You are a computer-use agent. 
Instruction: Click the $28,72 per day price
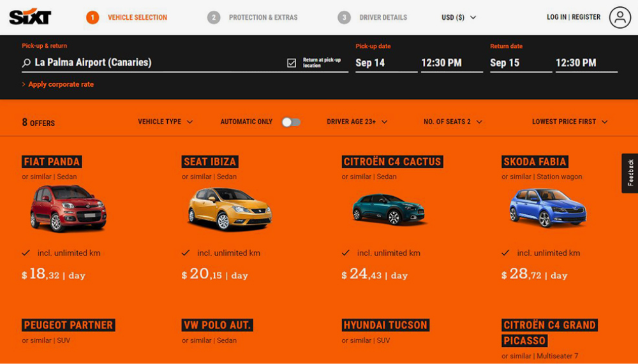tap(535, 274)
